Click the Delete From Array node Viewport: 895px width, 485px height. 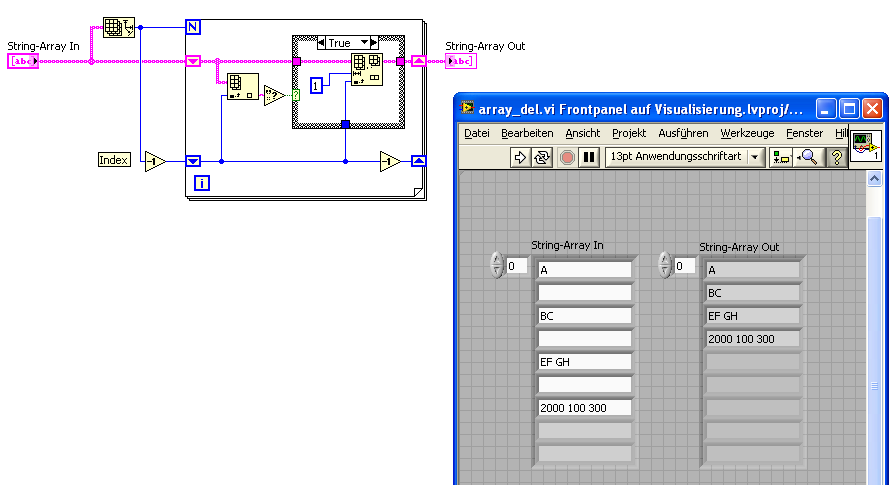[x=366, y=70]
